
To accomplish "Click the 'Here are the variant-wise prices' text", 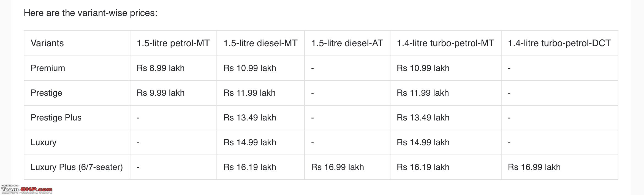I will click(x=91, y=13).
